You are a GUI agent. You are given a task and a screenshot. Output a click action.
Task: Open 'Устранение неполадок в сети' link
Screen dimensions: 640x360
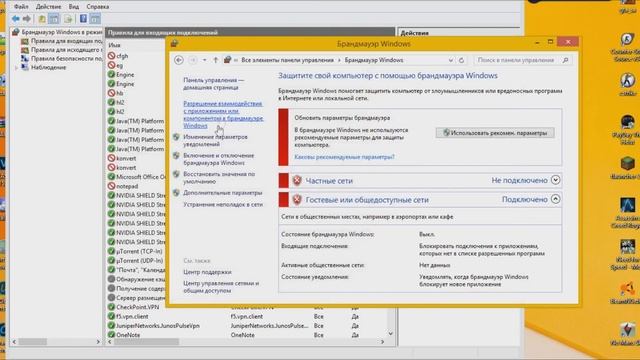pyautogui.click(x=223, y=204)
